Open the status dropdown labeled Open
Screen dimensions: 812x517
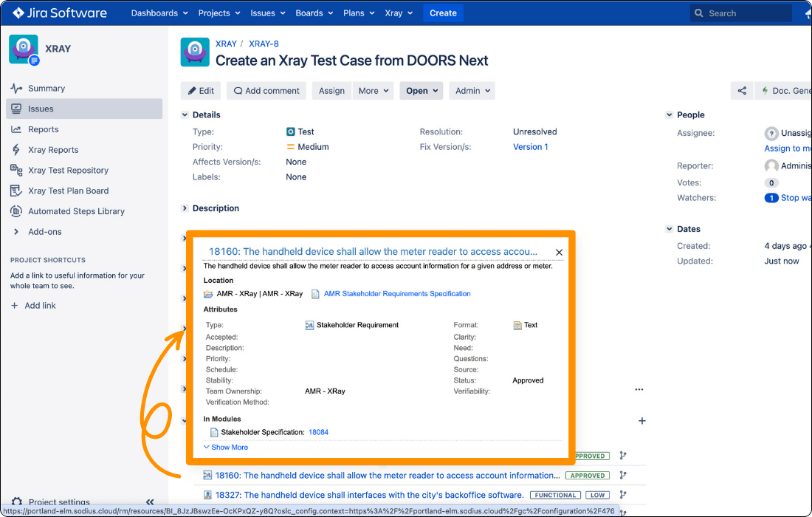(x=421, y=90)
